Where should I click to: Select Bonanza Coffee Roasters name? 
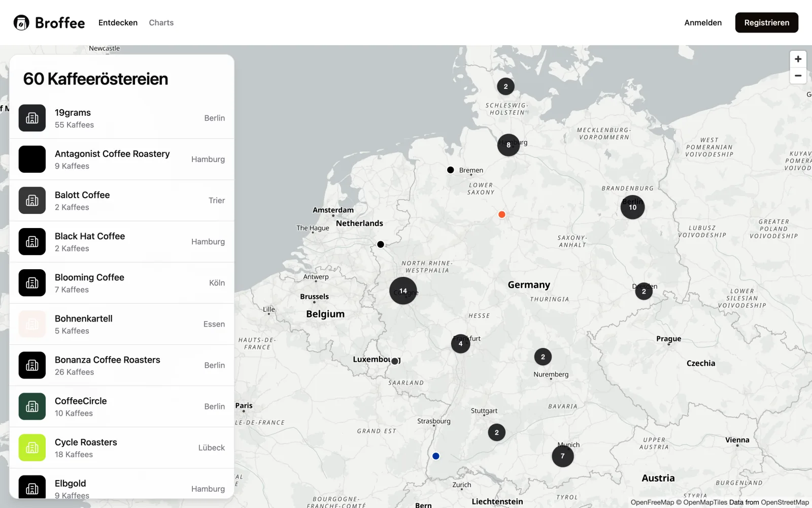tap(108, 360)
